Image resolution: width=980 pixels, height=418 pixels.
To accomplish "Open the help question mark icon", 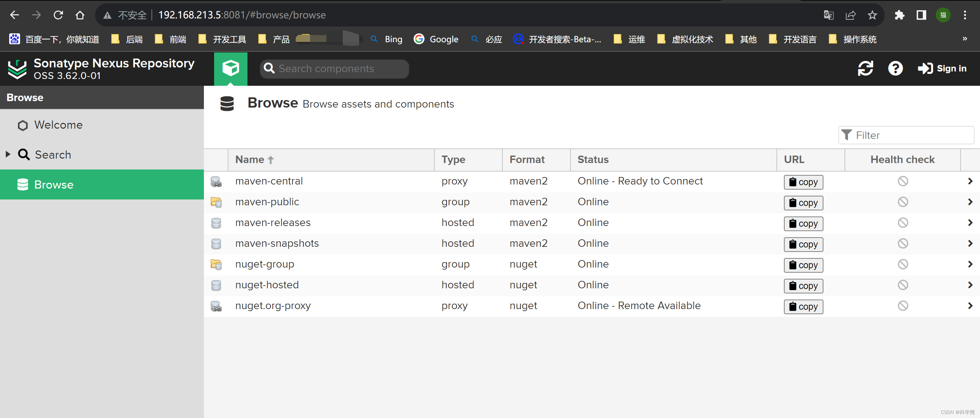I will (x=895, y=68).
